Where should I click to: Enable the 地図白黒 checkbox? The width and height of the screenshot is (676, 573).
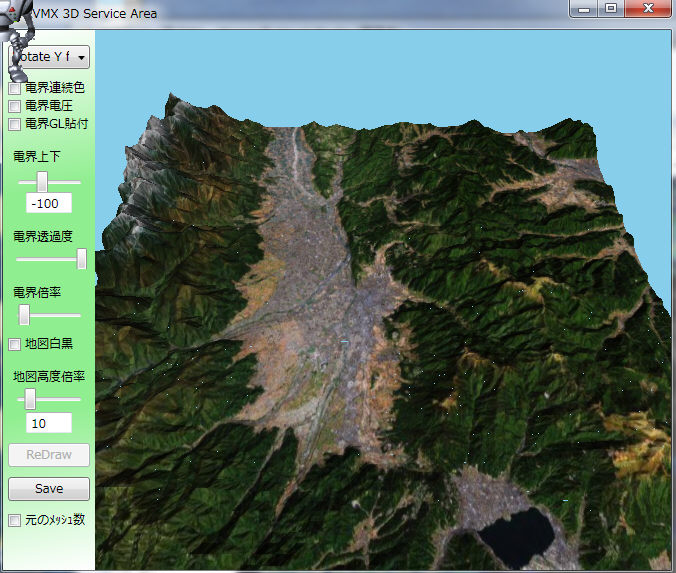click(15, 345)
